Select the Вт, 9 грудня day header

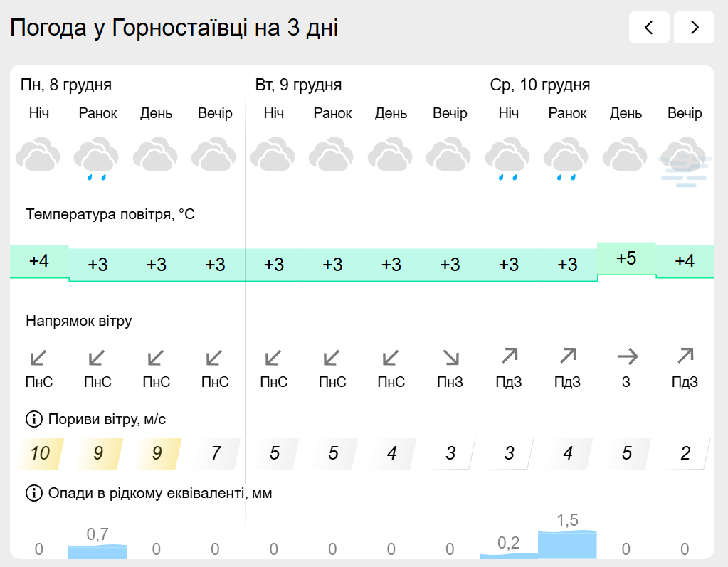coord(298,85)
